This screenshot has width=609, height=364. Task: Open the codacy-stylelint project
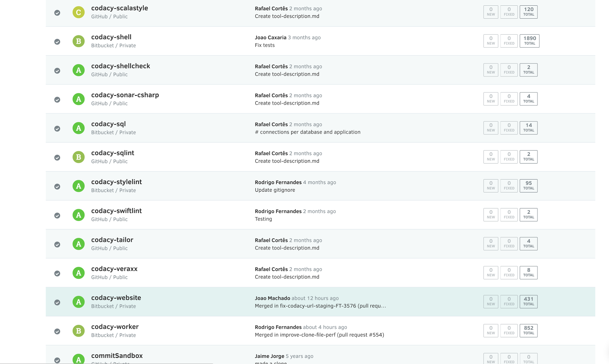pyautogui.click(x=116, y=182)
